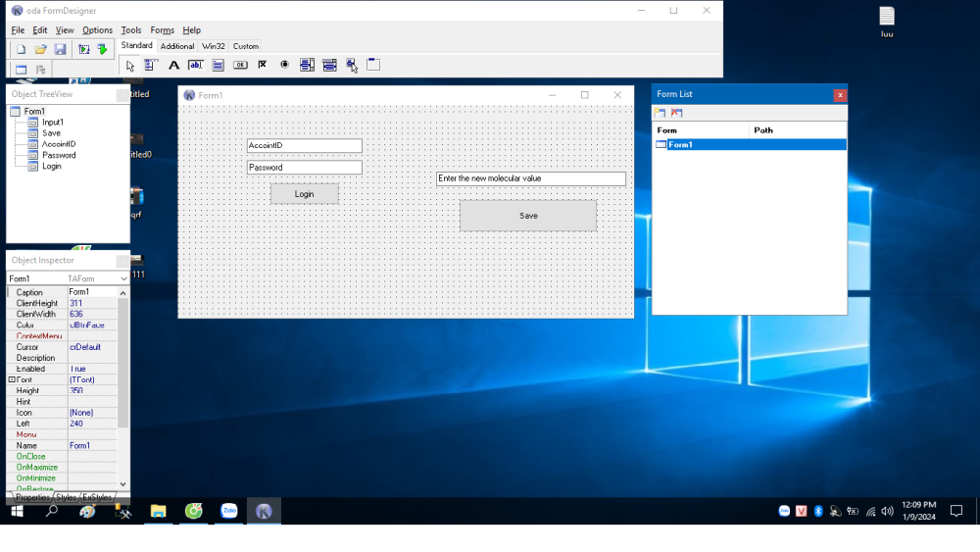Image resolution: width=980 pixels, height=552 pixels.
Task: Open the Styles tab in Object Inspector
Action: pos(66,498)
